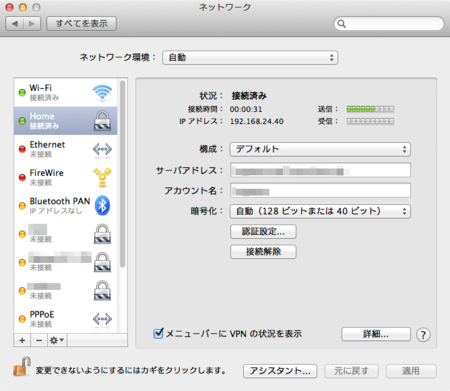Click the green status dot for Wi-Fi
The height and width of the screenshot is (391, 450).
[22, 93]
